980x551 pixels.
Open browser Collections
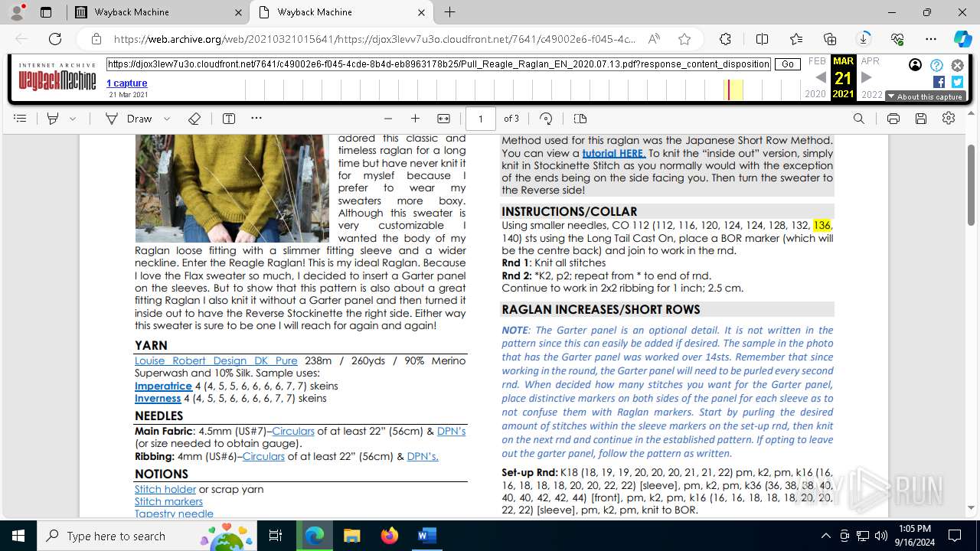(x=830, y=39)
